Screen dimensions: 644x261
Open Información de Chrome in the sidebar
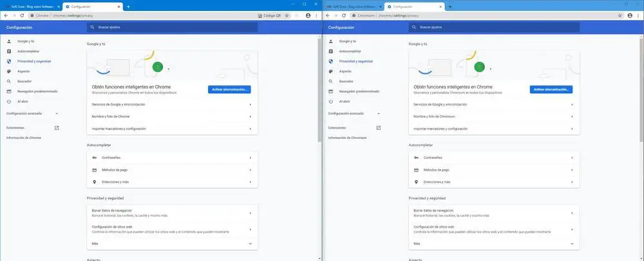(x=24, y=138)
